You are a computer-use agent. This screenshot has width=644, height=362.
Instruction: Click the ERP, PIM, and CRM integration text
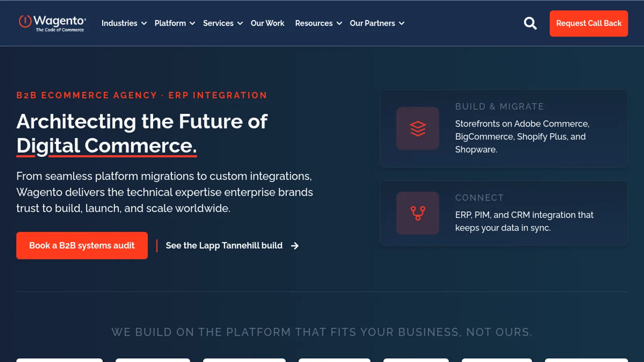coord(524,221)
